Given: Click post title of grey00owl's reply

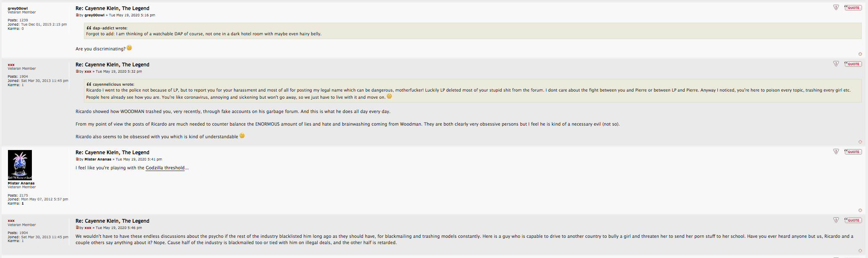Looking at the screenshot, I should (112, 8).
